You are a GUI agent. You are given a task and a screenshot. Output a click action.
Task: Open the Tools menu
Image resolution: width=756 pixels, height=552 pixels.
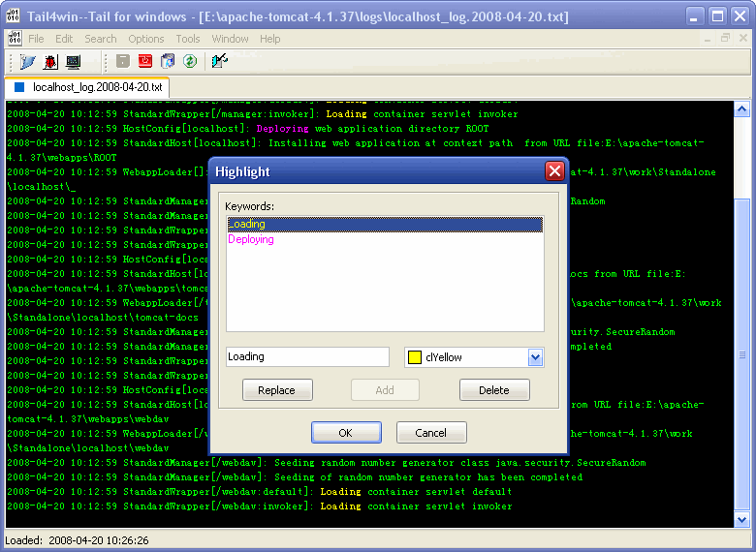coord(188,39)
